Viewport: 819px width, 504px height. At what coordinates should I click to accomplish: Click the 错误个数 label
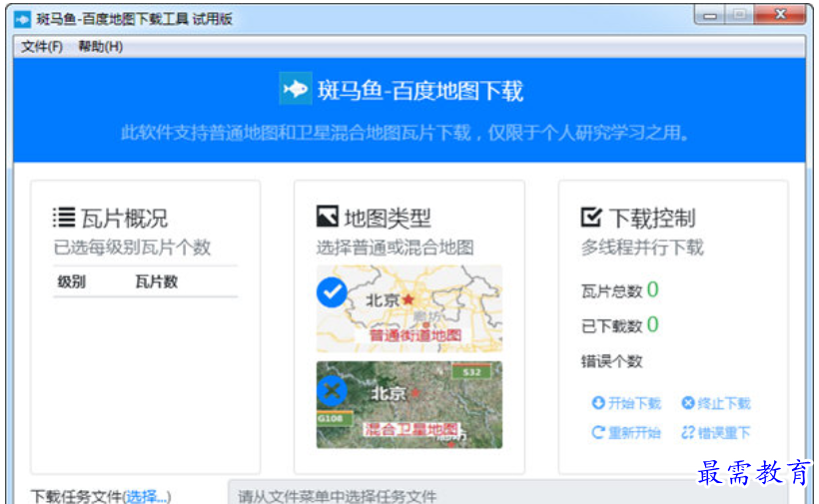pos(611,361)
